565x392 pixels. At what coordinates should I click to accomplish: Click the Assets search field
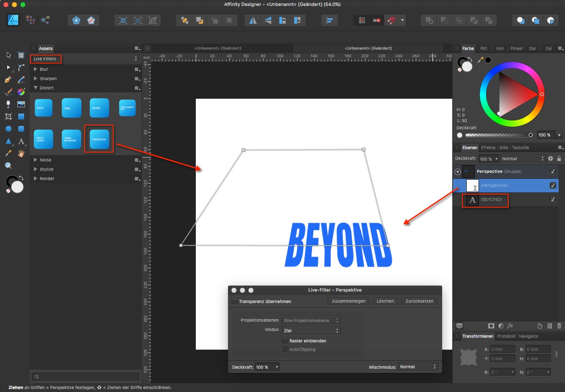(85, 376)
